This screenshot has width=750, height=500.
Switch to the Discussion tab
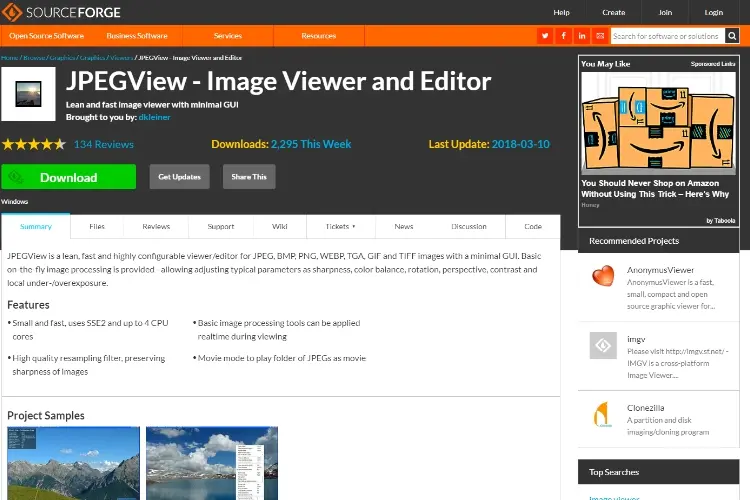click(469, 226)
